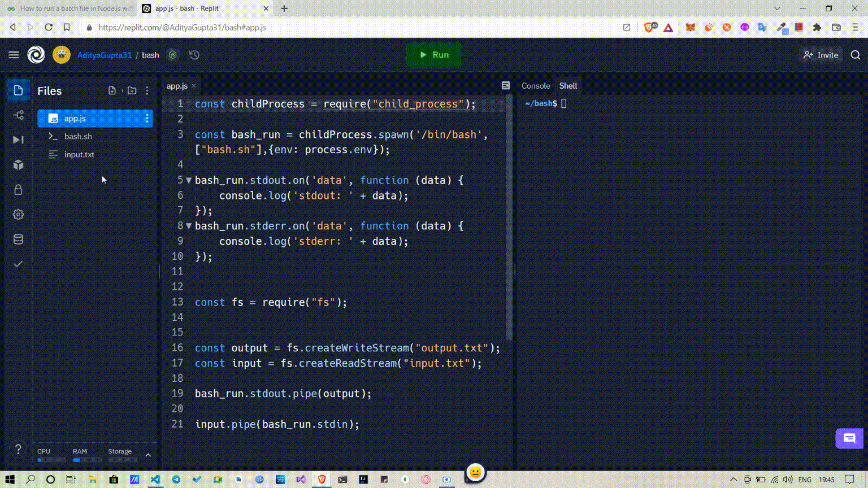Image resolution: width=868 pixels, height=488 pixels.
Task: Open app.js file options menu
Action: 147,118
